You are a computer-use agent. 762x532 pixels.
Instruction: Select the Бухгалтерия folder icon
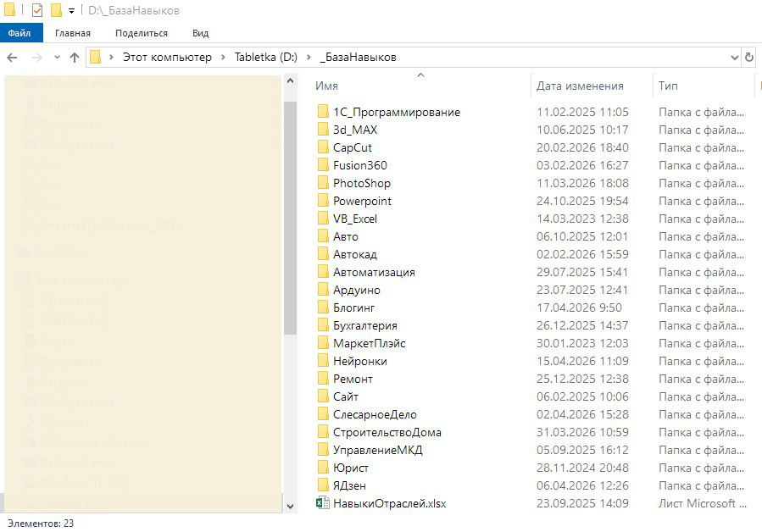click(323, 325)
